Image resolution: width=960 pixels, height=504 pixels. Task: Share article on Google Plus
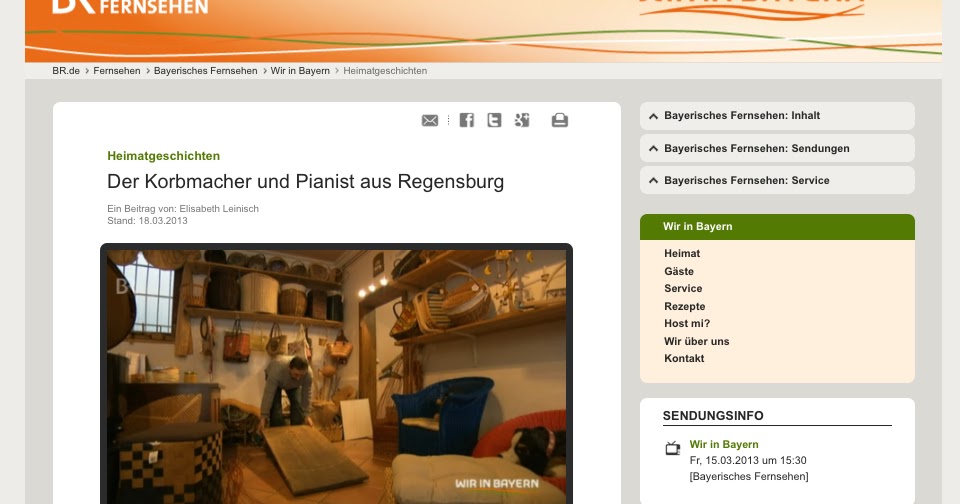pos(522,120)
